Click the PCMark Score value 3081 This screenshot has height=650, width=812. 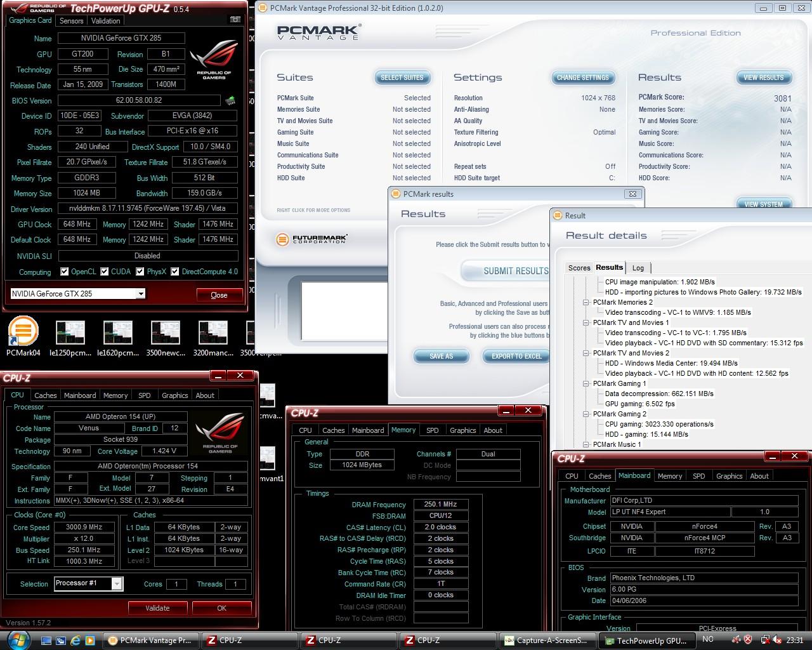click(782, 98)
